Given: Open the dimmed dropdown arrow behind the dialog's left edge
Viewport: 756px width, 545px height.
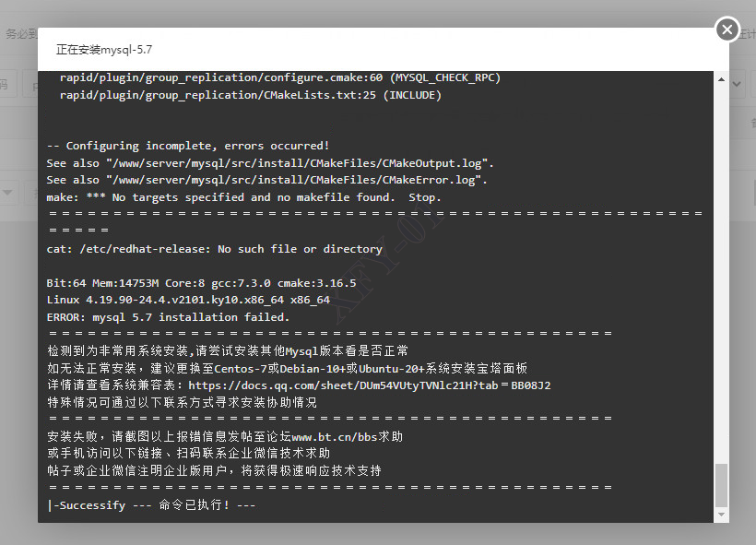Looking at the screenshot, I should click(7, 193).
